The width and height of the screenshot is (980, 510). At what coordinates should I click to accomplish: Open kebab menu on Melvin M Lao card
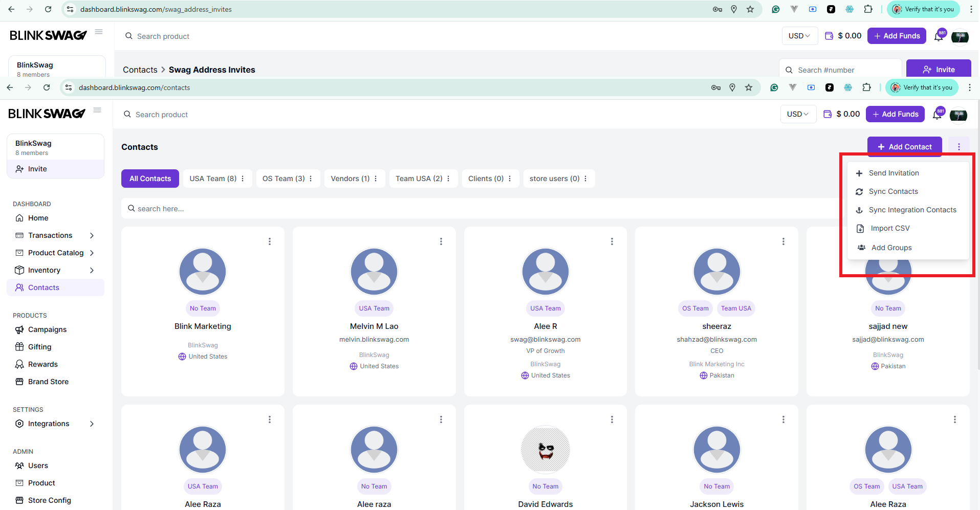pyautogui.click(x=441, y=241)
